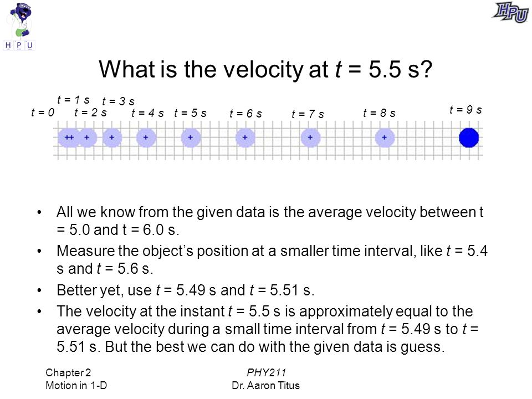Click the slide title about velocity at 5.5 s
The height and width of the screenshot is (399, 532).
265,69
